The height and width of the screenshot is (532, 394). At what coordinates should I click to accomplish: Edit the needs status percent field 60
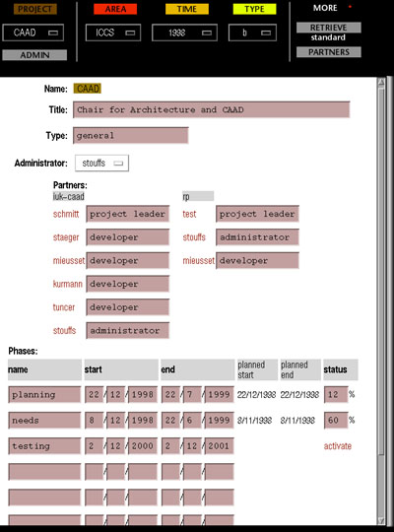click(336, 421)
